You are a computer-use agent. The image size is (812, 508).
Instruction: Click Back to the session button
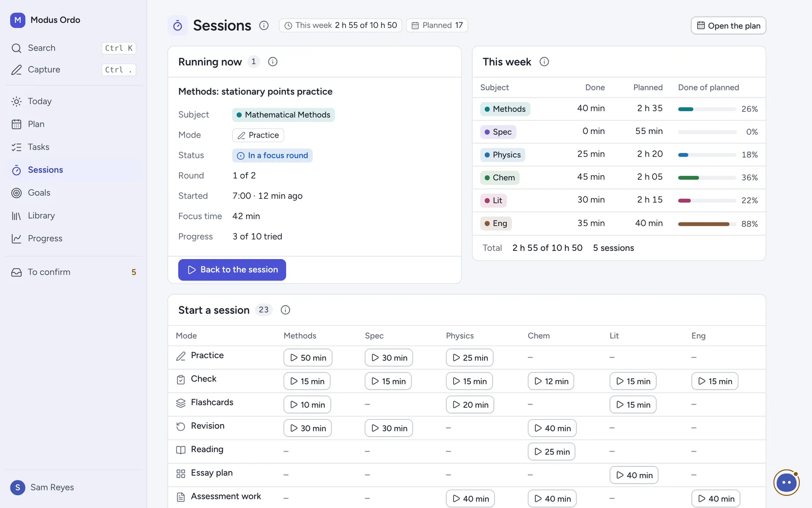click(x=232, y=270)
